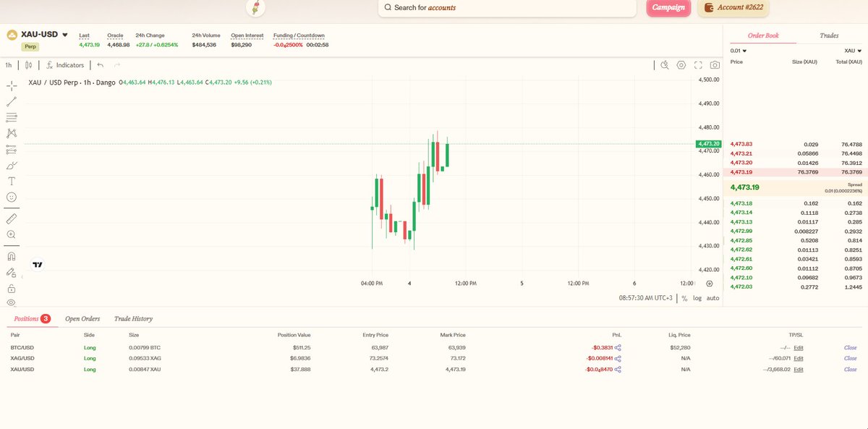Viewport: 868px width, 429px height.
Task: Click the 4,473.20 price tag on axis
Action: tap(707, 144)
